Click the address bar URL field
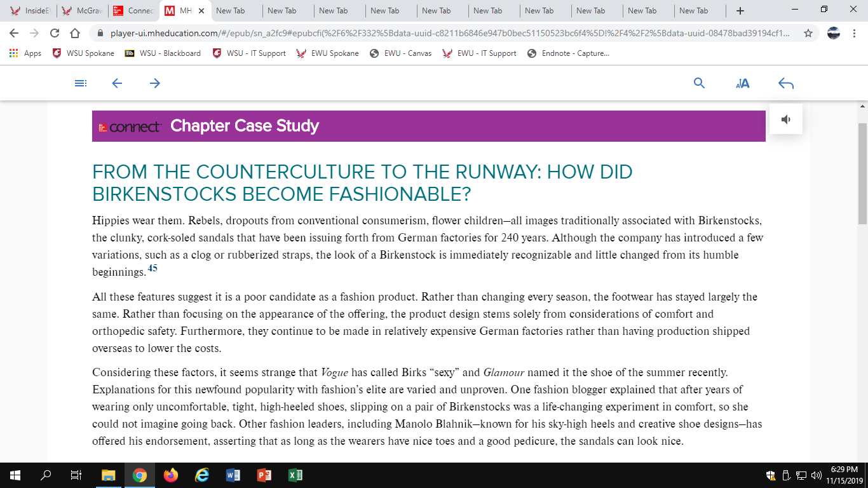Viewport: 868px width, 488px height. pos(449,33)
